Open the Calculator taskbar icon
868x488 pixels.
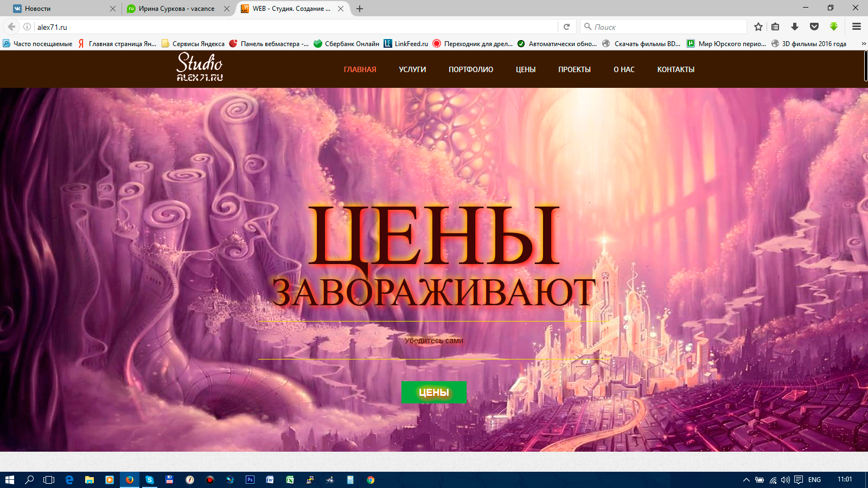[x=350, y=480]
